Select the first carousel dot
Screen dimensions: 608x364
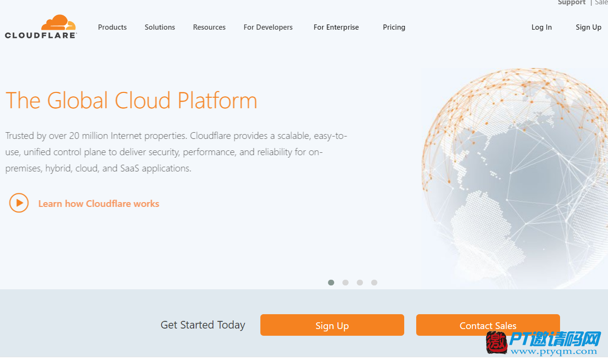coord(331,283)
